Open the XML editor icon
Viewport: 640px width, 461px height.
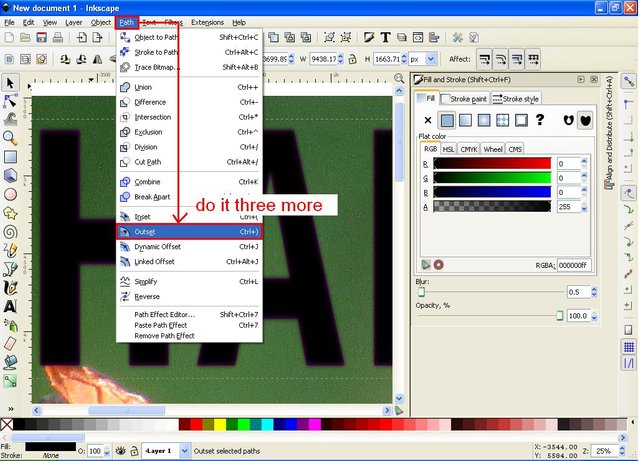418,38
